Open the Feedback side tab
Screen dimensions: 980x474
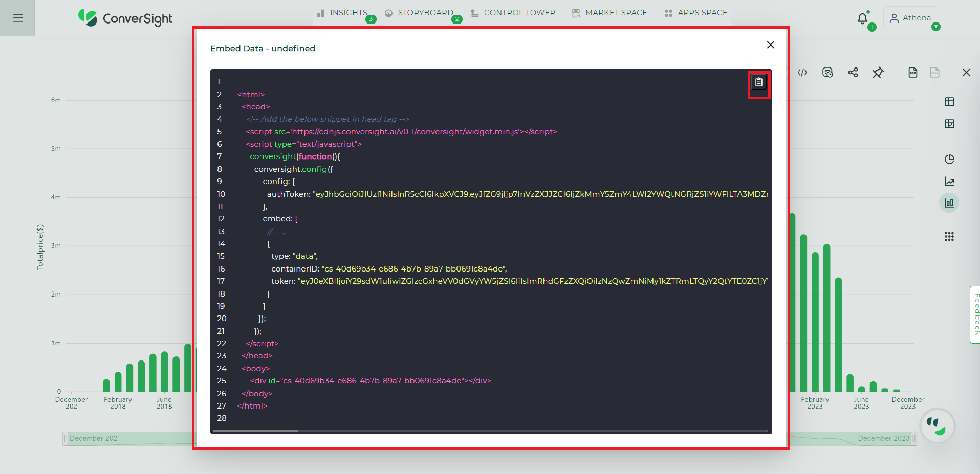[975, 314]
